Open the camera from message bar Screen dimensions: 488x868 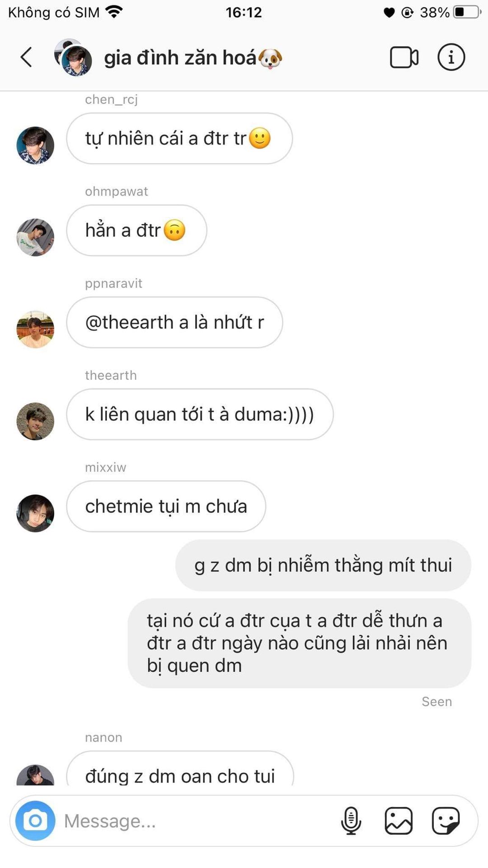click(x=35, y=821)
